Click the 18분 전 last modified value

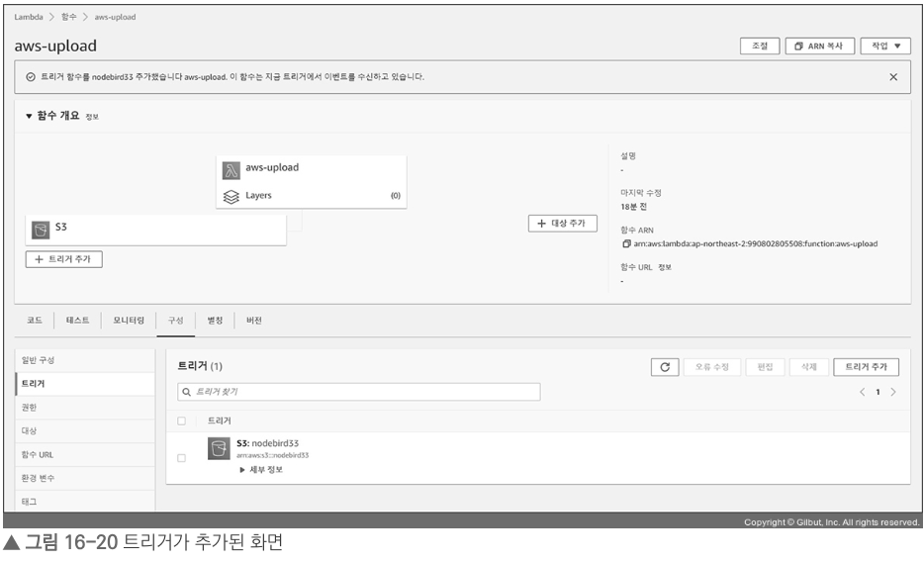(633, 207)
